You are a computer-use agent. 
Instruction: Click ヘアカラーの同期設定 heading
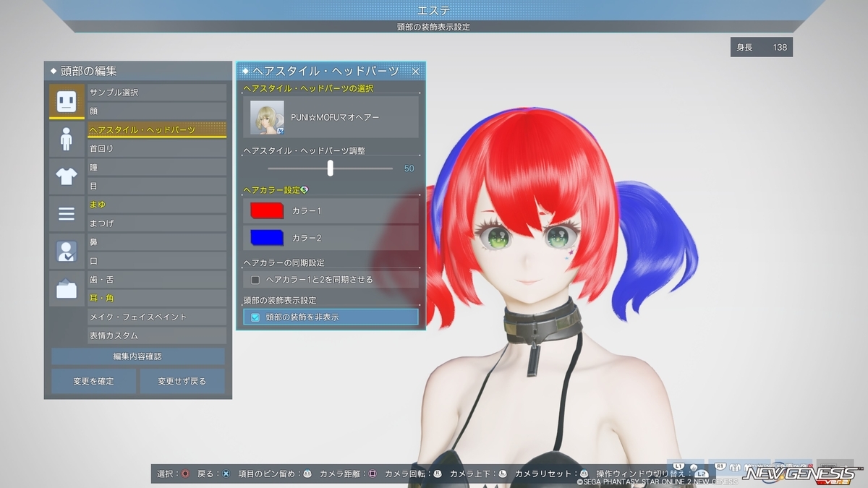tap(284, 262)
